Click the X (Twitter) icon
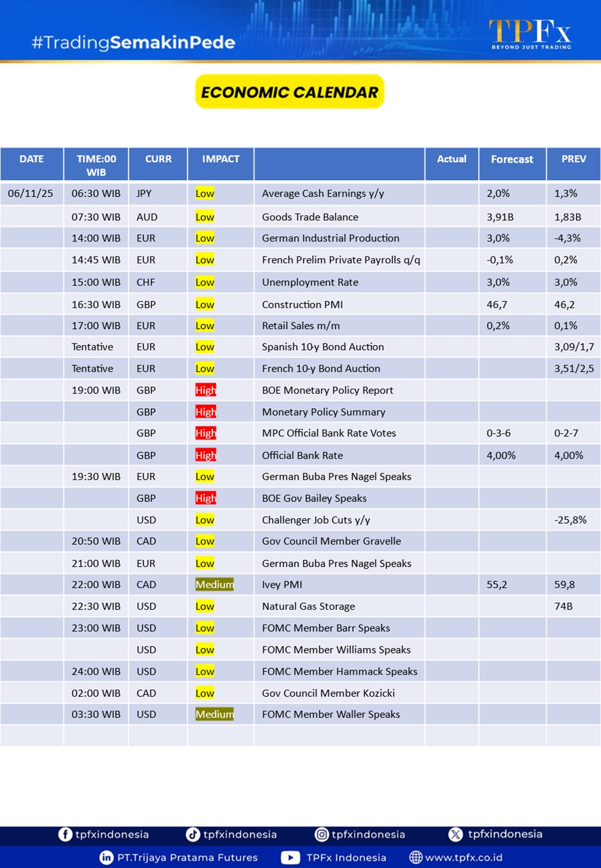Image resolution: width=601 pixels, height=868 pixels. [456, 834]
